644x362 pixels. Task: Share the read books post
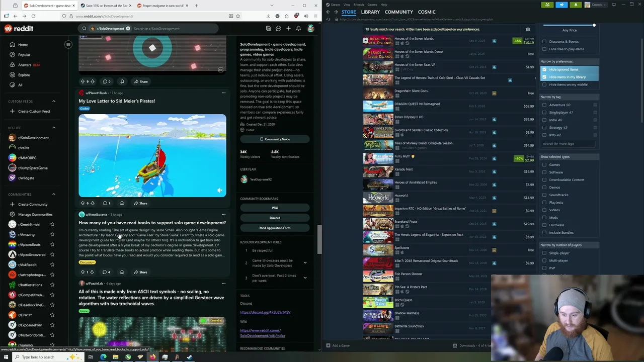coord(140,272)
